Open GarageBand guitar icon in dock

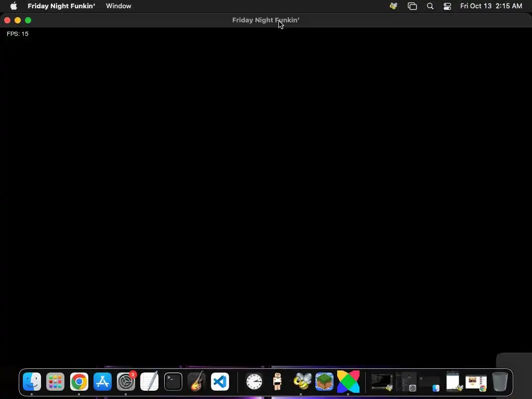[196, 381]
